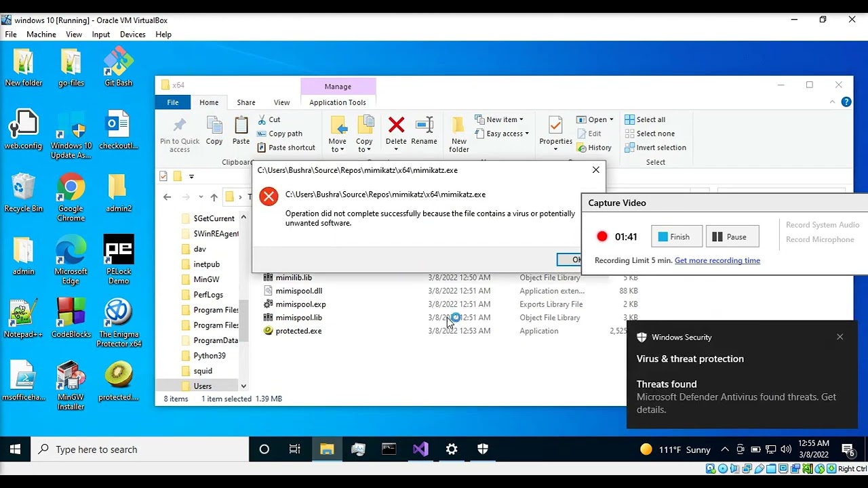This screenshot has height=488, width=868.
Task: Open VirtualBox Devices menu
Action: pyautogui.click(x=133, y=34)
